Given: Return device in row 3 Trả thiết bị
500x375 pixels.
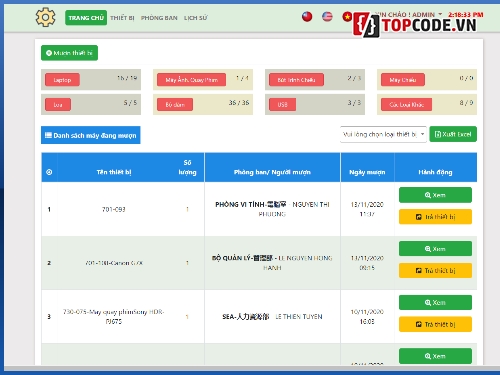Looking at the screenshot, I should (435, 324).
